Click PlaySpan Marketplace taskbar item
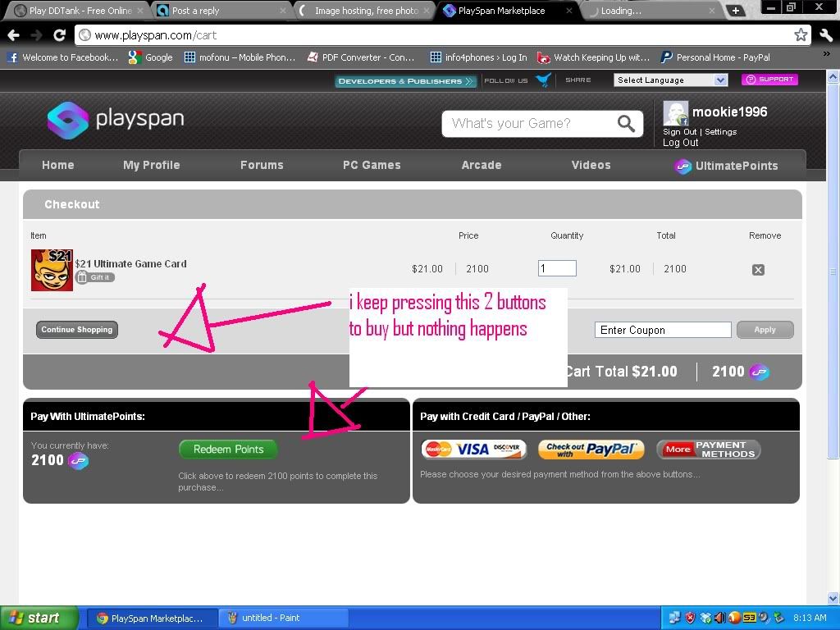Viewport: 840px width, 630px height. pyautogui.click(x=152, y=619)
